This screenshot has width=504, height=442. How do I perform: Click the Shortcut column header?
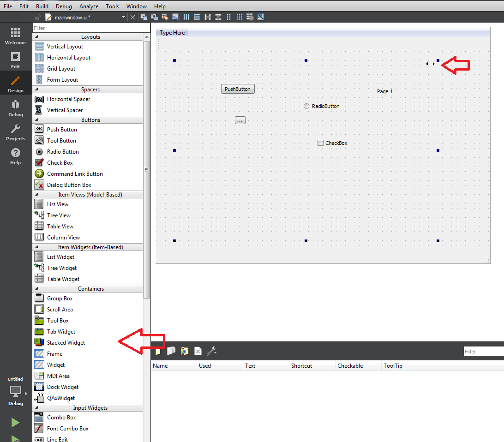point(302,366)
